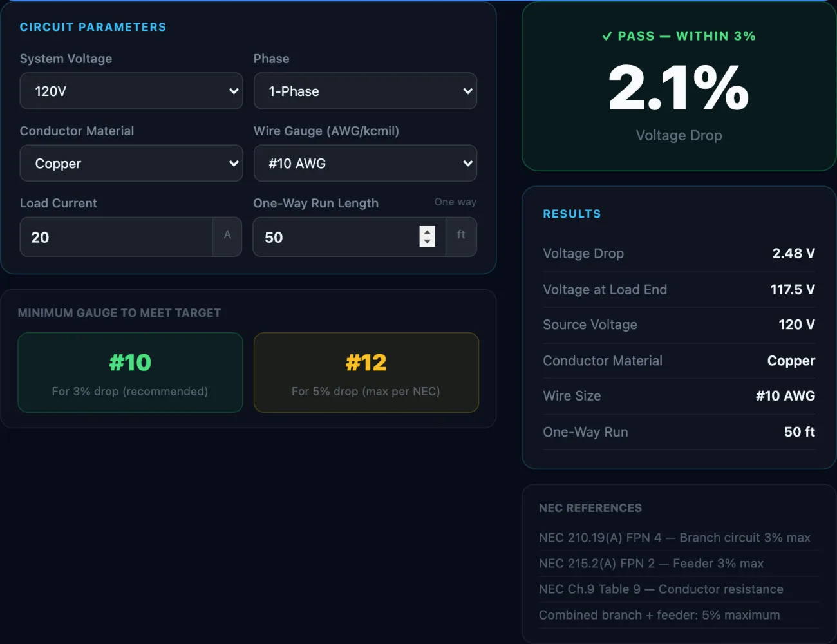Open the System Voltage 120V dropdown

(131, 91)
